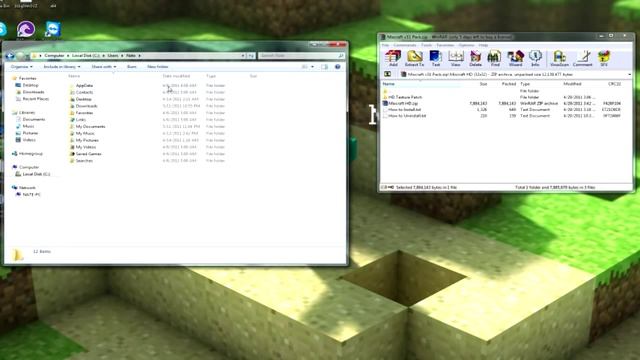Image resolution: width=640 pixels, height=360 pixels.
Task: Open the Share with dropdown
Action: (104, 67)
